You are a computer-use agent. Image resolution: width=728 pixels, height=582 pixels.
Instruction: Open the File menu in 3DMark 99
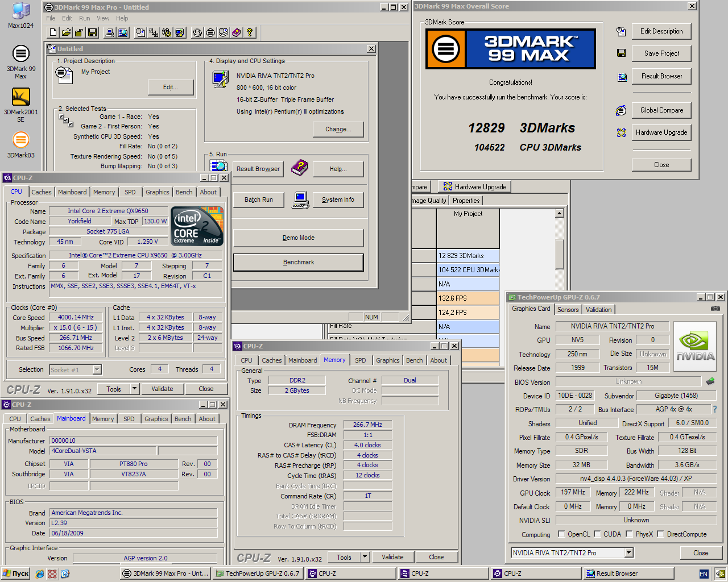[x=51, y=18]
